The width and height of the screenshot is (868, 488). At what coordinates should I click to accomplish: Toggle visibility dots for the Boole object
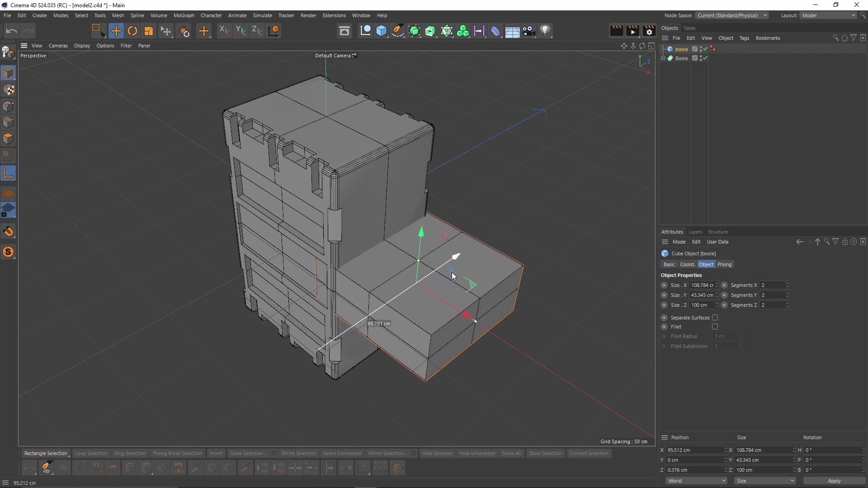701,58
